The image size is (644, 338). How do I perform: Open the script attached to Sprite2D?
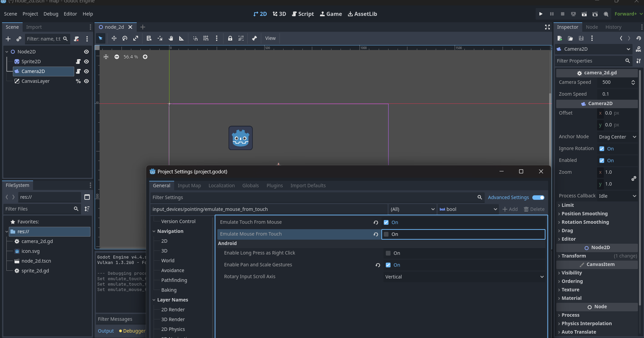(78, 62)
